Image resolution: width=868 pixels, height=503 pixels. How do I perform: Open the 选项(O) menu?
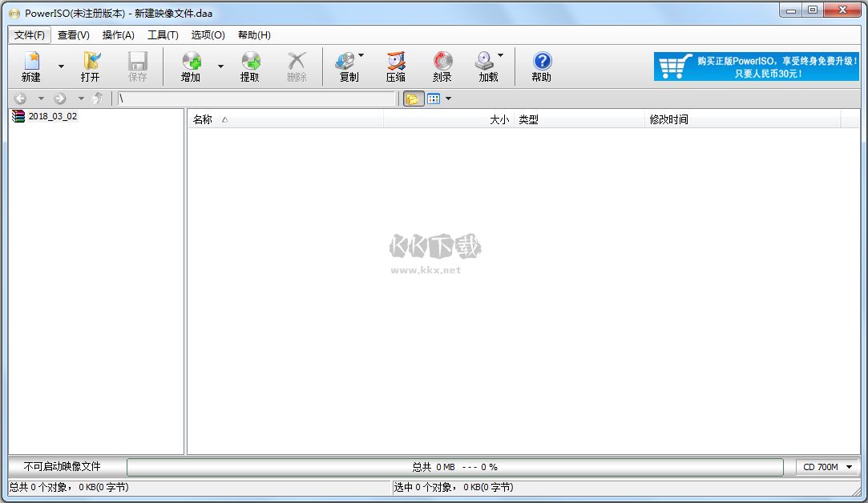point(207,34)
